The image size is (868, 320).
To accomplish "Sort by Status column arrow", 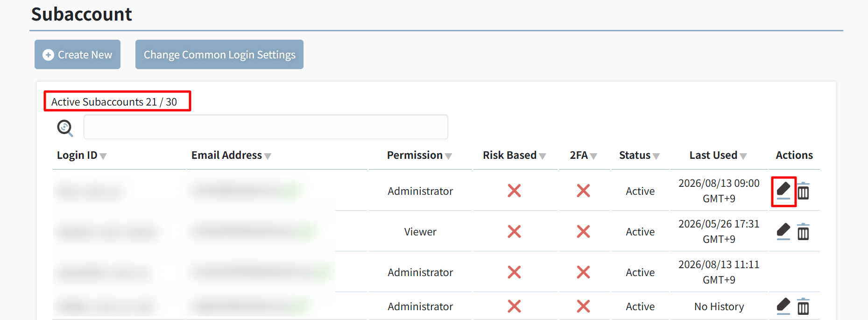I will (656, 156).
